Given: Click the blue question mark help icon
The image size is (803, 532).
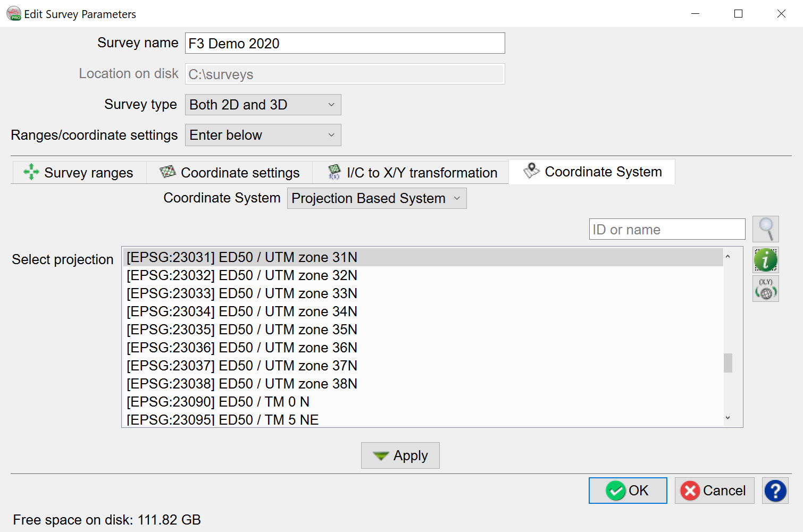Looking at the screenshot, I should tap(775, 491).
